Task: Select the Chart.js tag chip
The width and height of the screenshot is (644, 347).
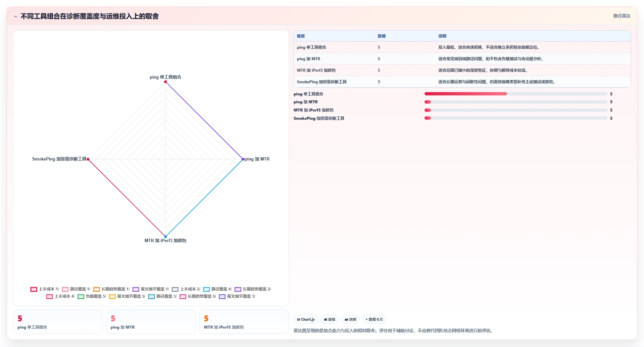Action: point(306,319)
